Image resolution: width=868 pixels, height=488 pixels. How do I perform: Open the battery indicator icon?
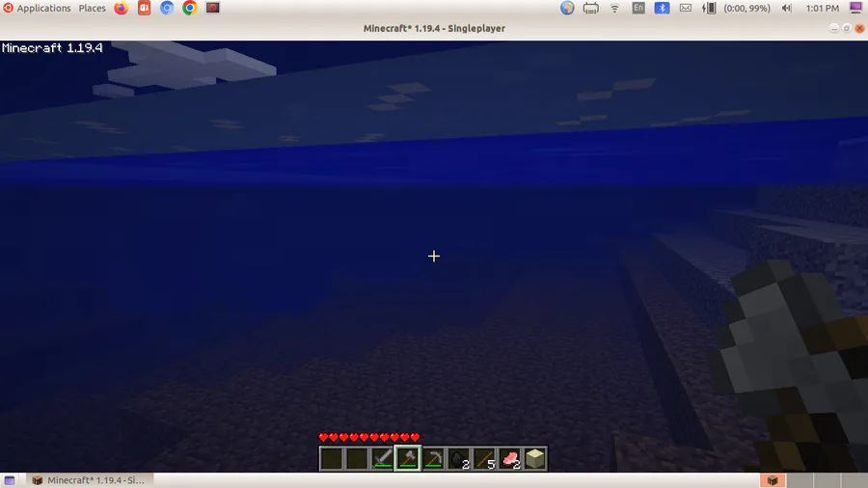(709, 8)
